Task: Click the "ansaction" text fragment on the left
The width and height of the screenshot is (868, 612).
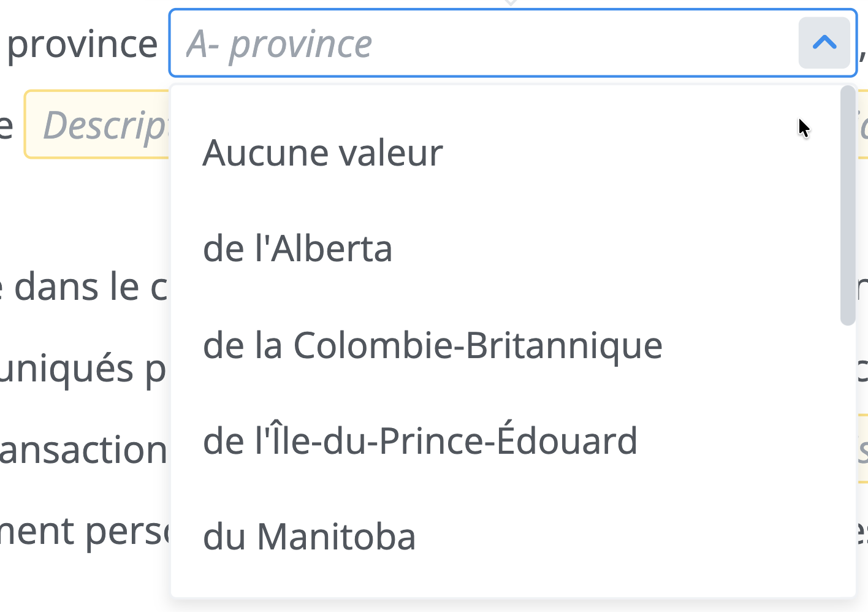Action: (x=83, y=450)
